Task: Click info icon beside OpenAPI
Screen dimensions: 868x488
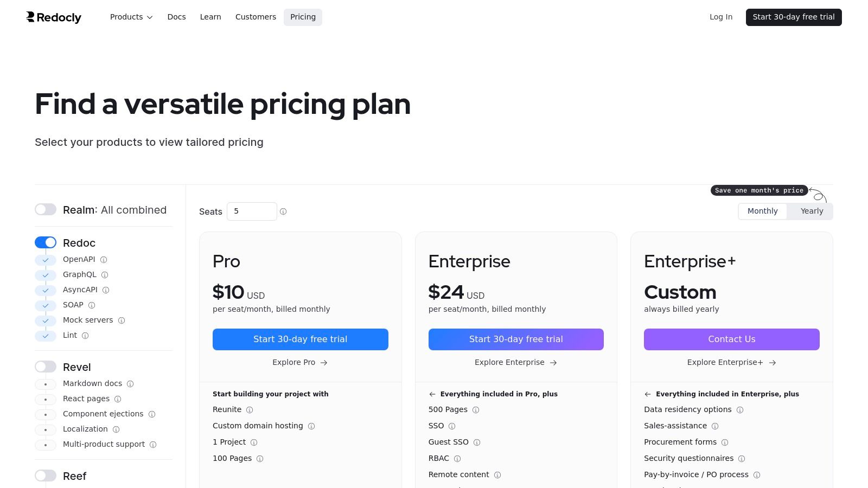Action: pyautogui.click(x=104, y=260)
